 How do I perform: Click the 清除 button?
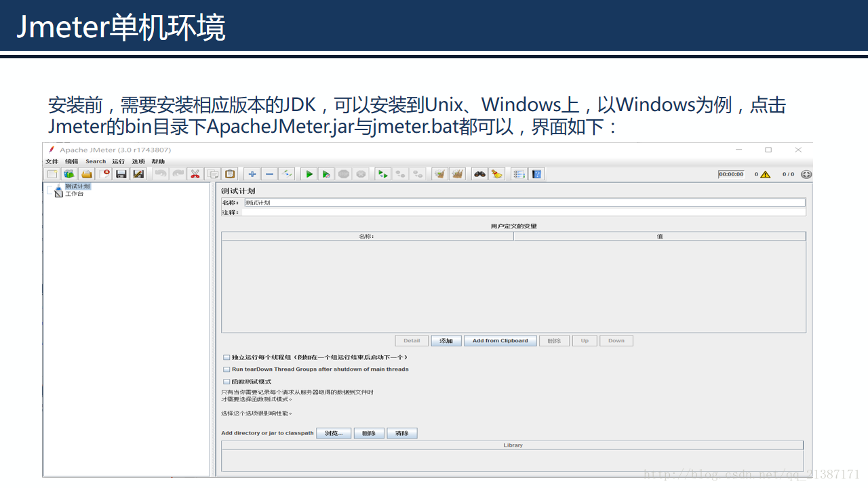point(402,433)
